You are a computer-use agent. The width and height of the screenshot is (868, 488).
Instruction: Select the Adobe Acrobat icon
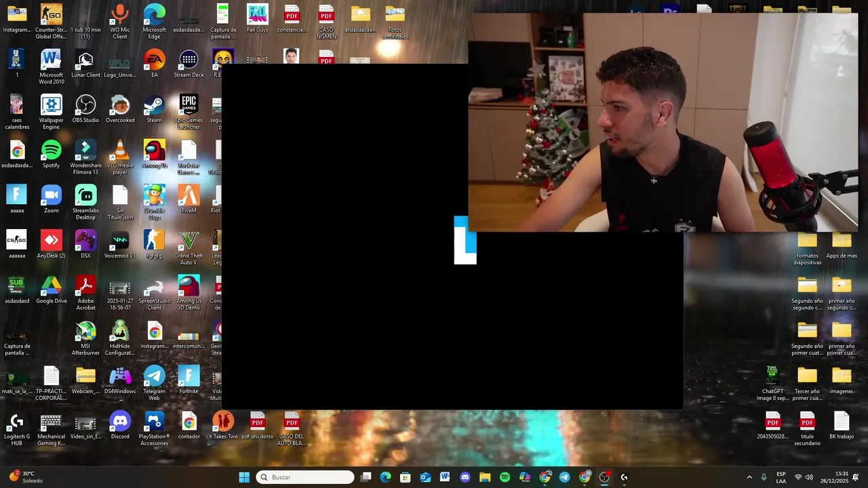85,293
